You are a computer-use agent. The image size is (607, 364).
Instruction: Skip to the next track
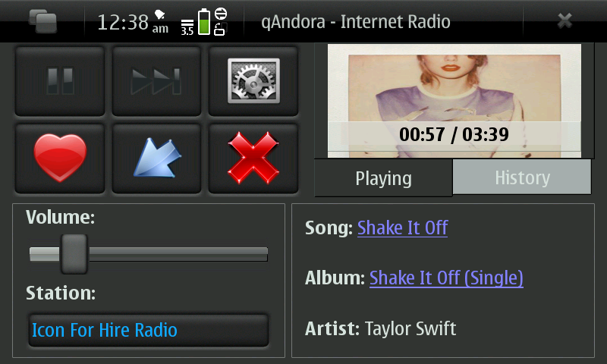156,81
